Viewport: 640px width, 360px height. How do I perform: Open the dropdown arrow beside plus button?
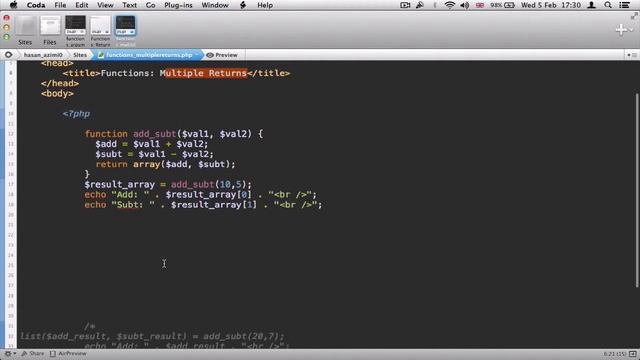631,30
